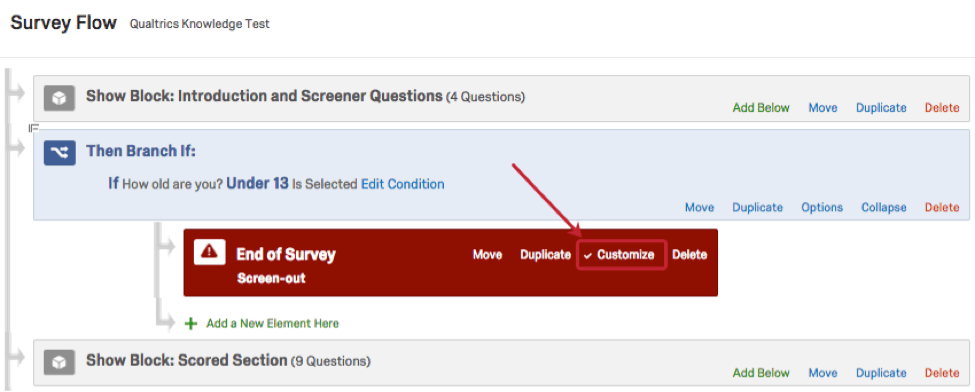Viewport: 975px width, 392px height.
Task: Click the How old are you? question text
Action: [x=172, y=184]
